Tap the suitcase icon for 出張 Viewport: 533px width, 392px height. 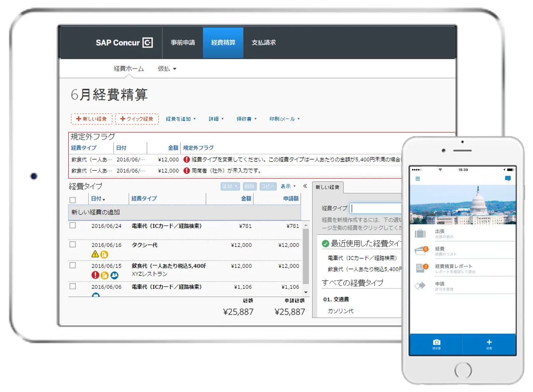coord(420,233)
